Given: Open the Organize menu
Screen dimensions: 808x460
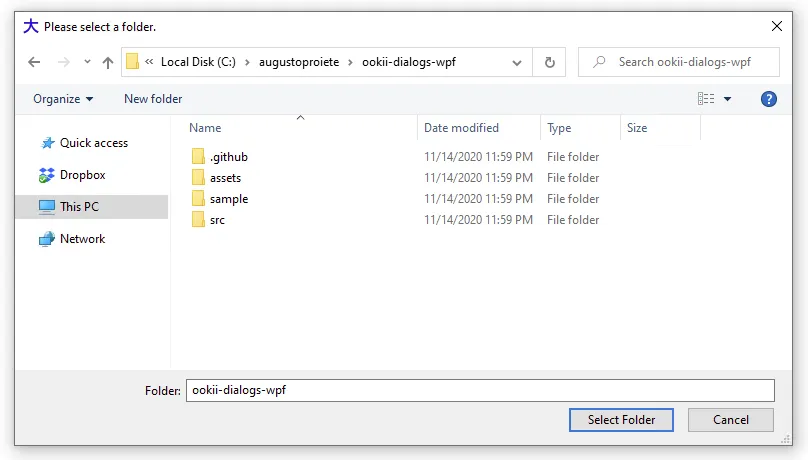Looking at the screenshot, I should pyautogui.click(x=63, y=99).
